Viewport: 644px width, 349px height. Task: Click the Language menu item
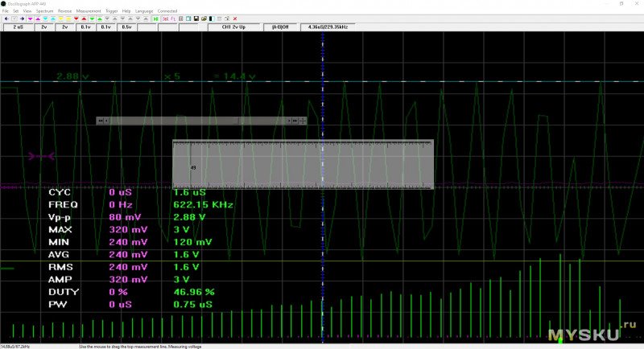point(144,11)
